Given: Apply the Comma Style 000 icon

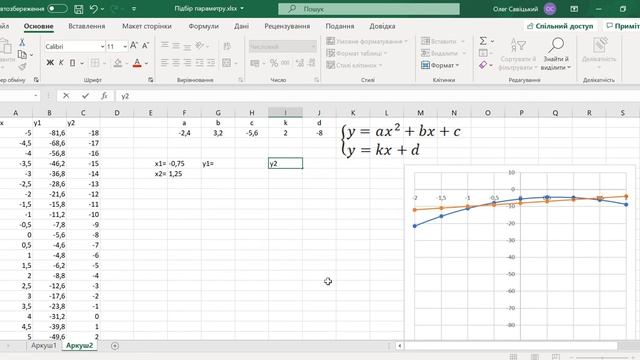Looking at the screenshot, I should pos(285,63).
